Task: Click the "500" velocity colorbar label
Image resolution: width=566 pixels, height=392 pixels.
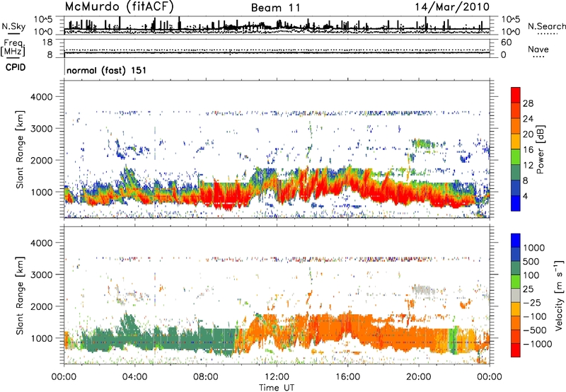Action: 531,262
